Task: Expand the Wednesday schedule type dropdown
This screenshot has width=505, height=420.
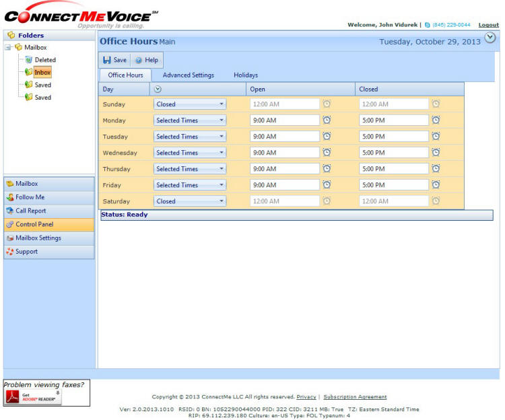Action: coord(190,152)
